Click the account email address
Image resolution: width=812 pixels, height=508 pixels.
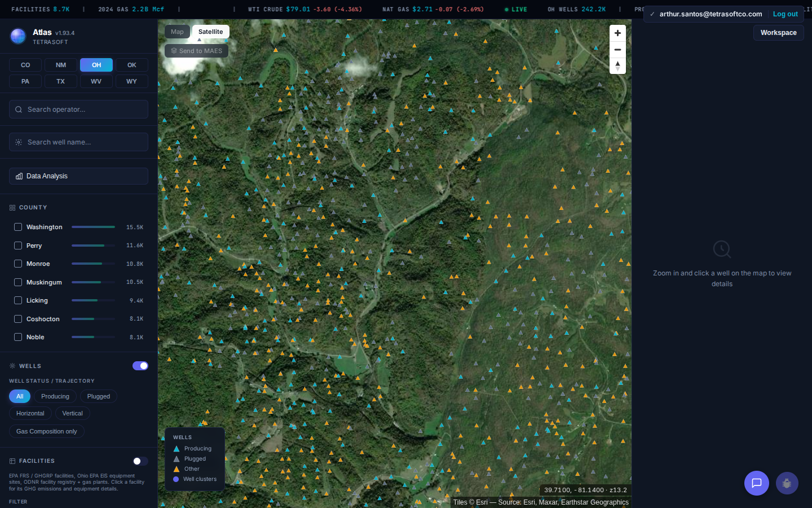tap(710, 14)
